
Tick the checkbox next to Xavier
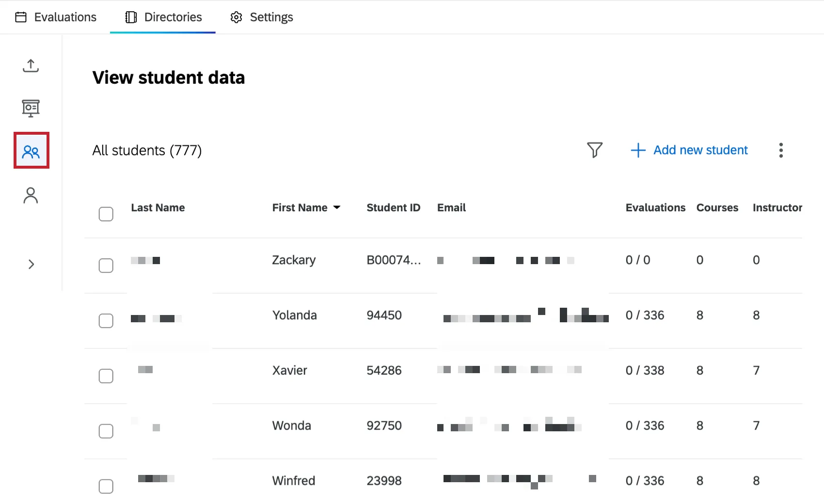[106, 376]
